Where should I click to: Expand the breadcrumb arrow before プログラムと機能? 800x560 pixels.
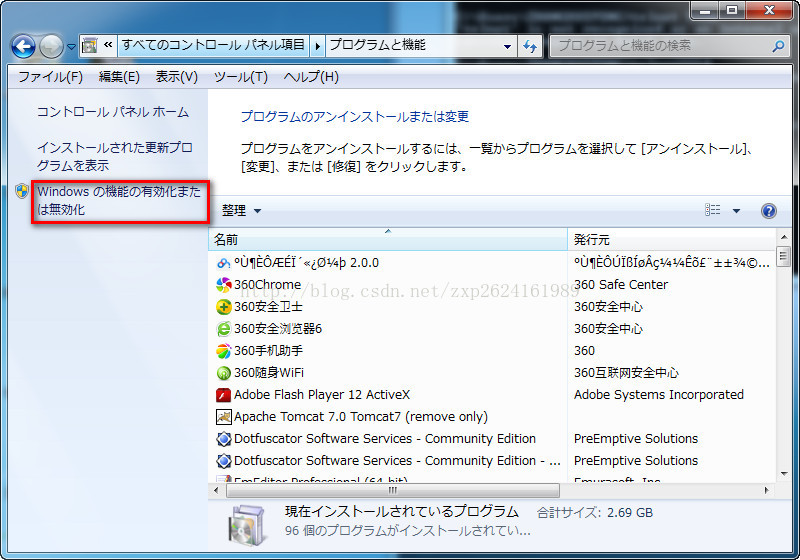(x=317, y=46)
